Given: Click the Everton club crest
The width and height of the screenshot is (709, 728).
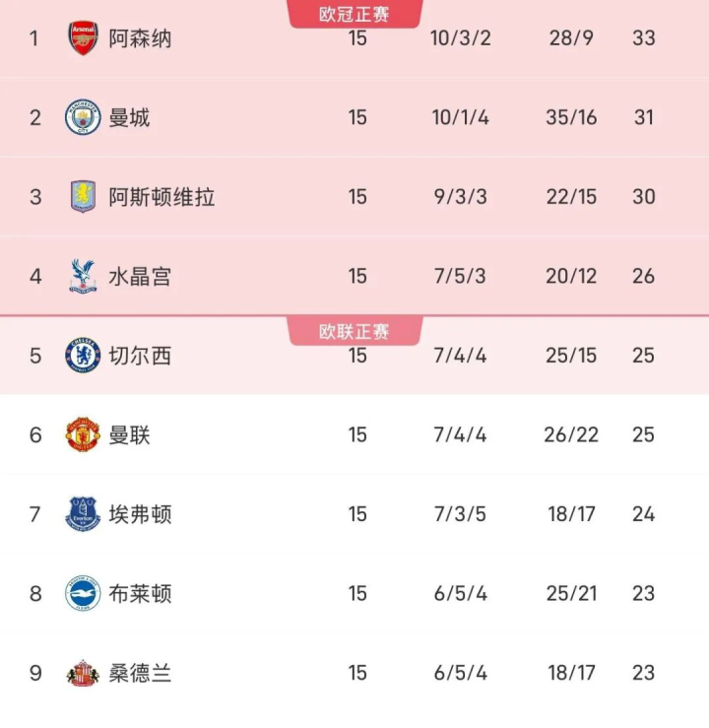Looking at the screenshot, I should [x=83, y=514].
